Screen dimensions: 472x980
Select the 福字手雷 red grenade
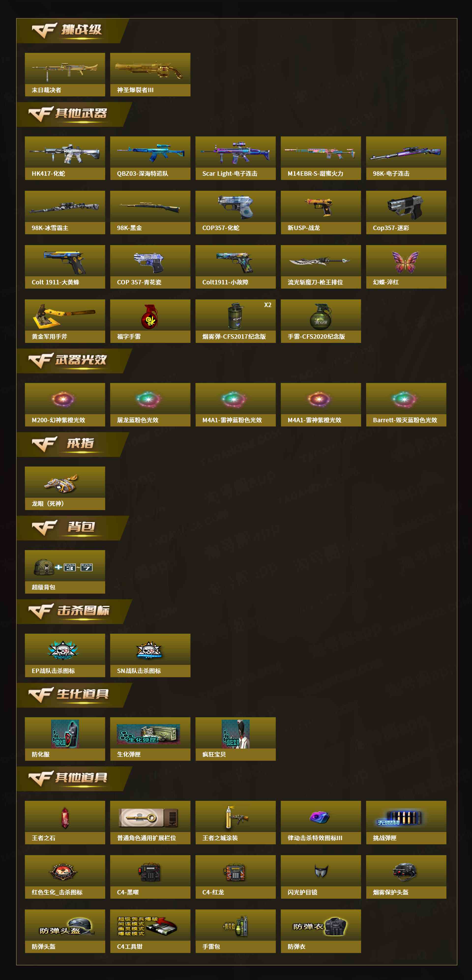click(x=150, y=321)
